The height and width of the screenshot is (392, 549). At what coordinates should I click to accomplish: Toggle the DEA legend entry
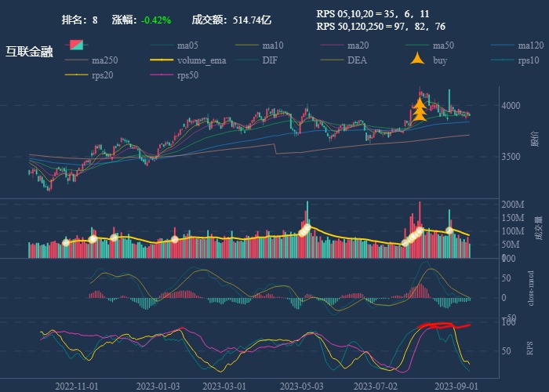[357, 60]
